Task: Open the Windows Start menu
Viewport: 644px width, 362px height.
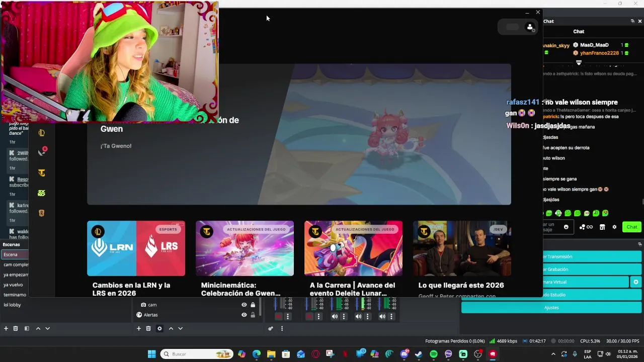Action: coord(151,354)
